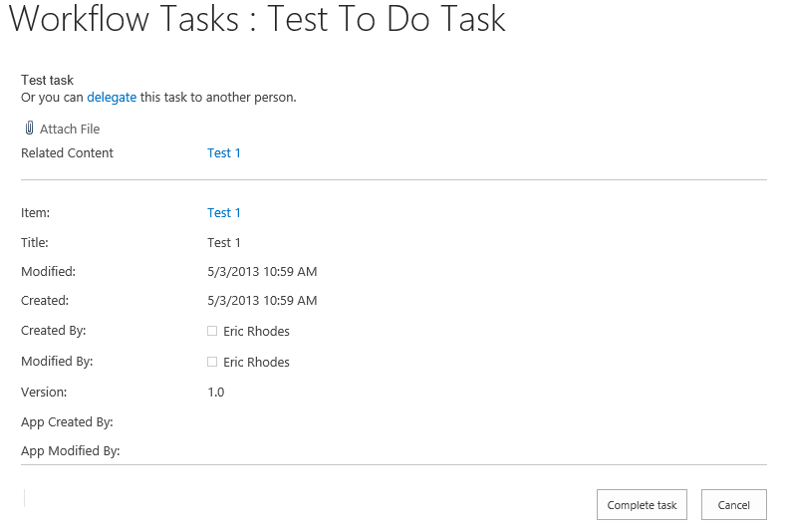Image resolution: width=786 pixels, height=532 pixels.
Task: Open the Item Test 1 link
Action: click(x=223, y=213)
